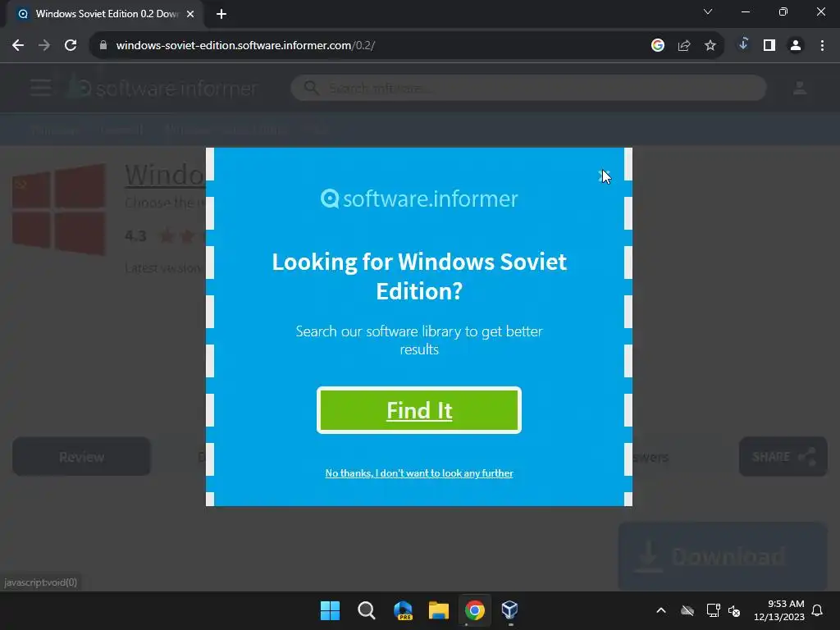This screenshot has height=630, width=840.
Task: Toggle the Chrome side panel icon
Action: (769, 46)
